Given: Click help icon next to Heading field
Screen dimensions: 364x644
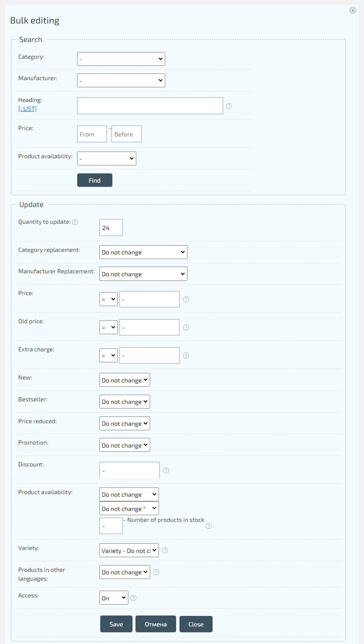Looking at the screenshot, I should pyautogui.click(x=229, y=106).
